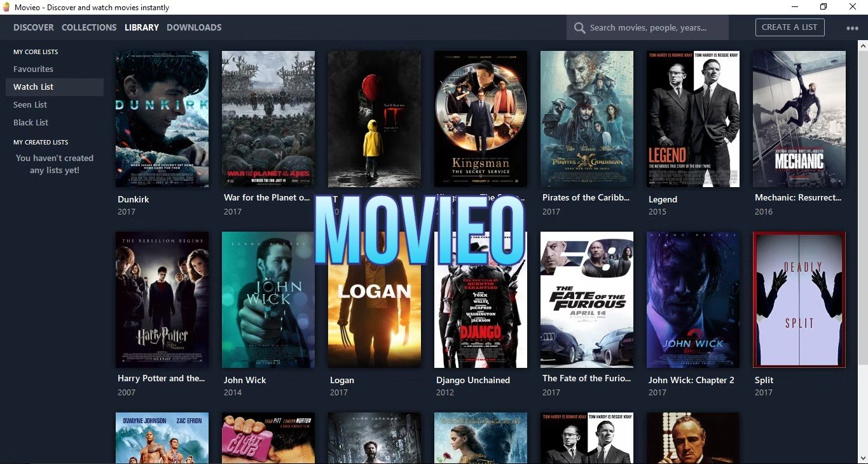Open the Favourites list

point(33,69)
